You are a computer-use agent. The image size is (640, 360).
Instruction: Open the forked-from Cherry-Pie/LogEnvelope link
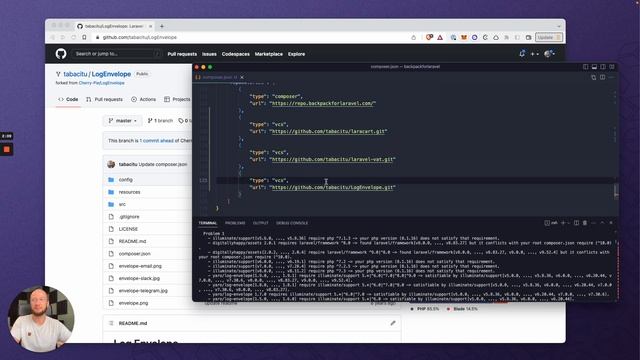[x=102, y=83]
